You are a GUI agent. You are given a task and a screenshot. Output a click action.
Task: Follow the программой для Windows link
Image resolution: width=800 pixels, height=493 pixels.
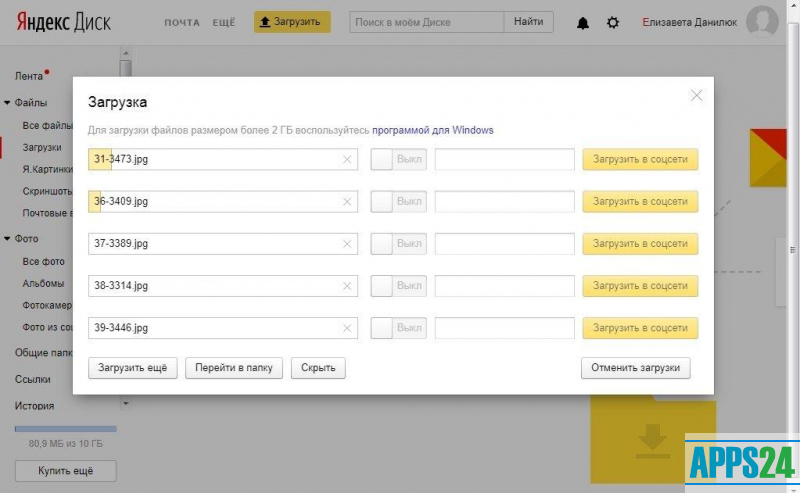(432, 130)
